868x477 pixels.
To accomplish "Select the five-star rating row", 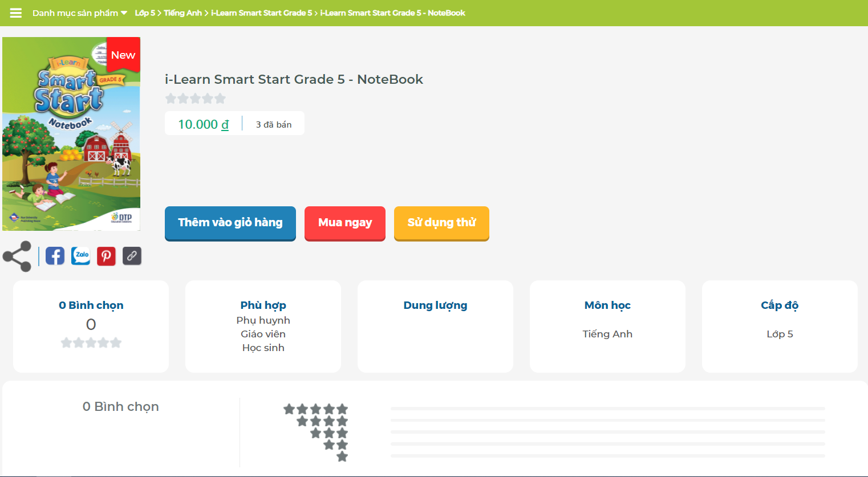I will pyautogui.click(x=315, y=409).
